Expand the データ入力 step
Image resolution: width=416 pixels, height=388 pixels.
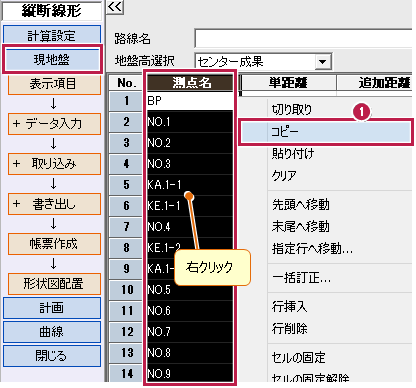pos(54,124)
